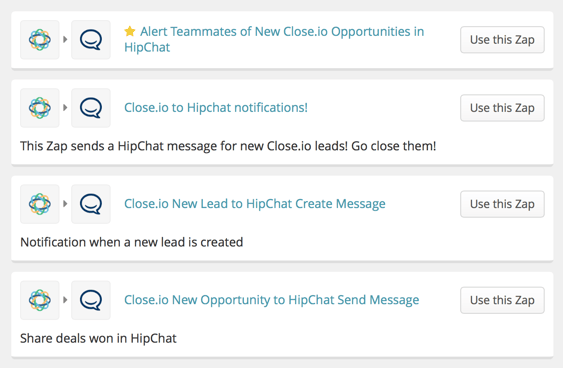Click the gold star on Alert Teammates zap
The width and height of the screenshot is (563, 368).
(x=130, y=32)
